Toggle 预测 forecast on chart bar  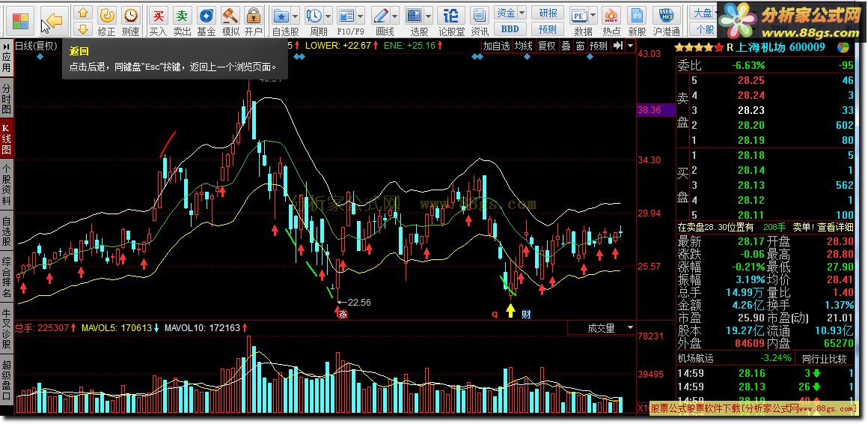point(599,46)
